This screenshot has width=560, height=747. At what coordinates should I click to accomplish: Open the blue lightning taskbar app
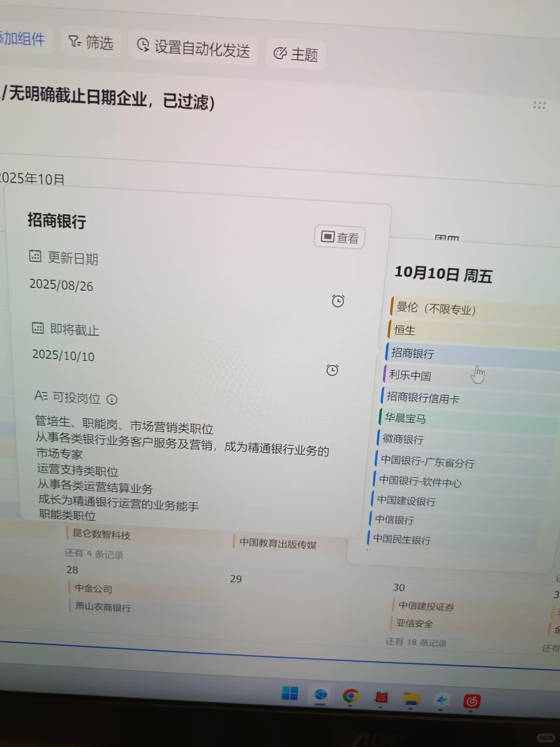[x=442, y=701]
